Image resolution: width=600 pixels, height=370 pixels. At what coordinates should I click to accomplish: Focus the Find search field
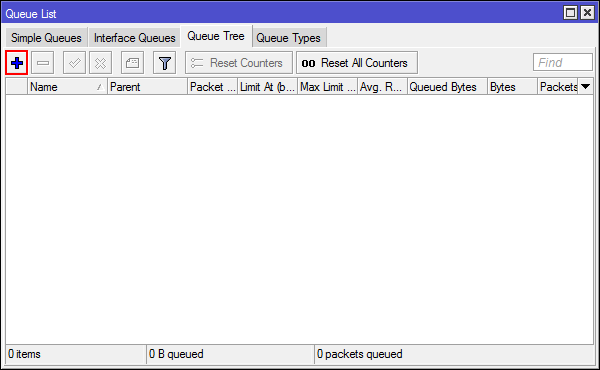point(562,62)
